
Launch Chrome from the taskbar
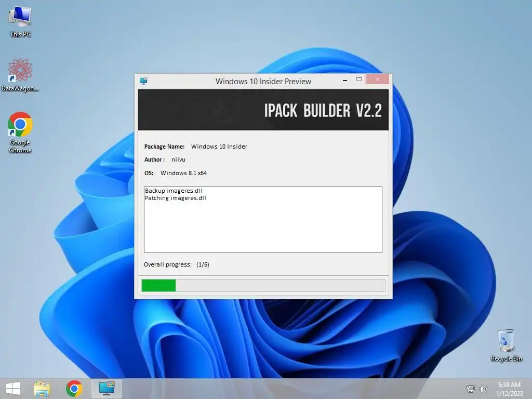74,389
